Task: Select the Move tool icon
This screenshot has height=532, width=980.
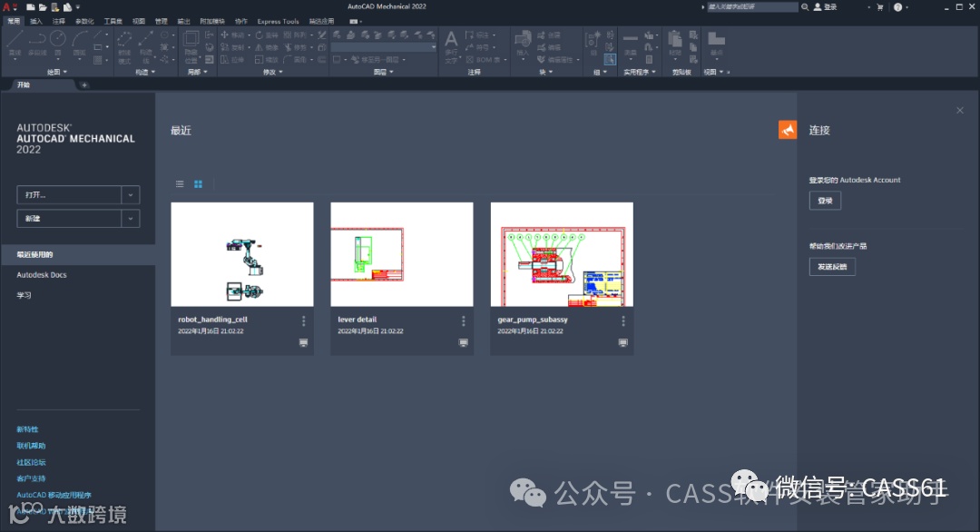Action: 224,35
